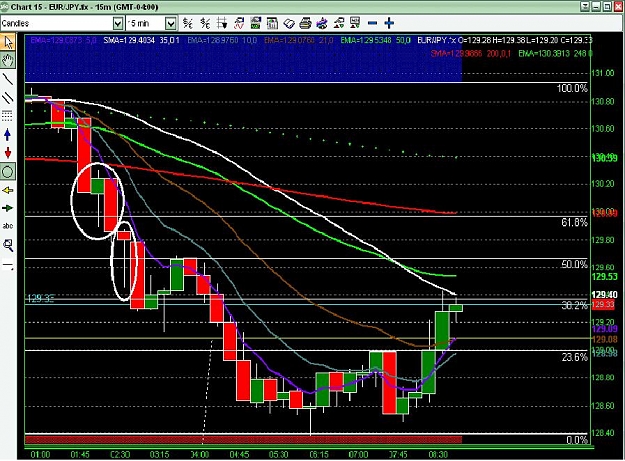Toggle the ellipse drawing tool
The image size is (625, 461).
pyautogui.click(x=8, y=172)
